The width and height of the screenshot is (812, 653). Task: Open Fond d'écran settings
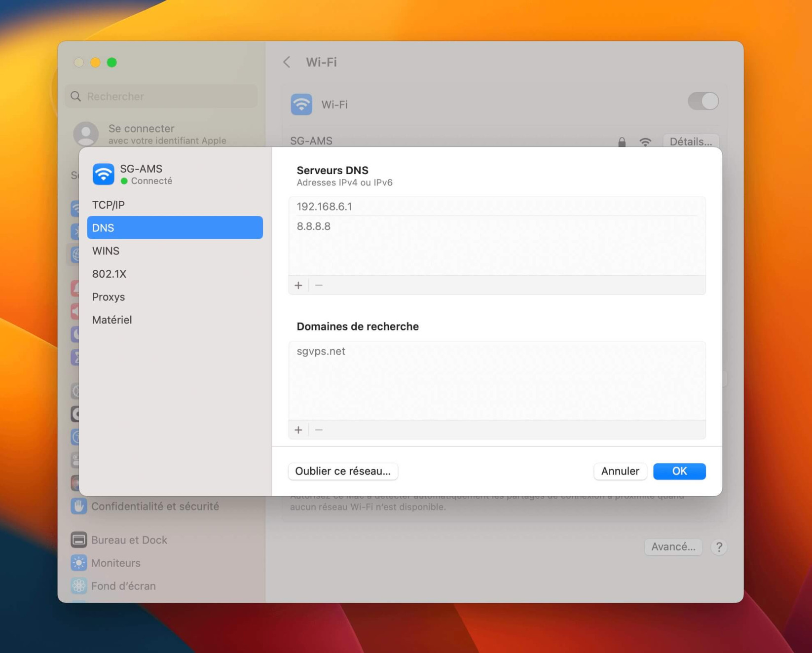pyautogui.click(x=123, y=586)
